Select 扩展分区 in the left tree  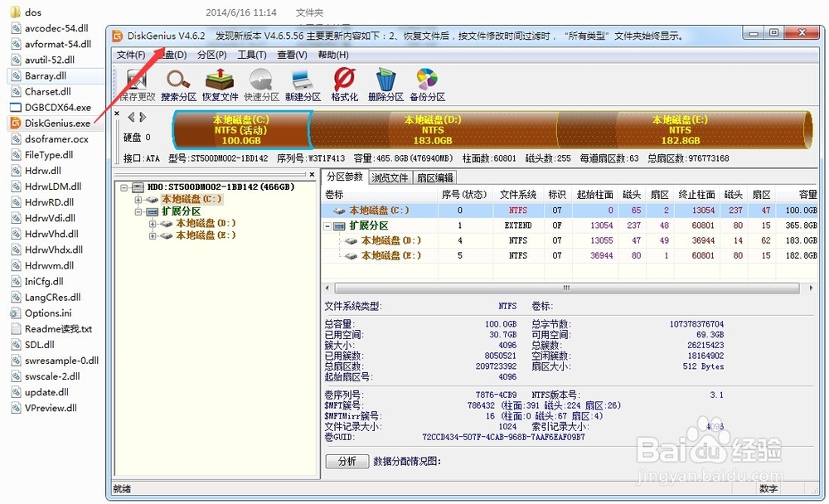(x=182, y=211)
